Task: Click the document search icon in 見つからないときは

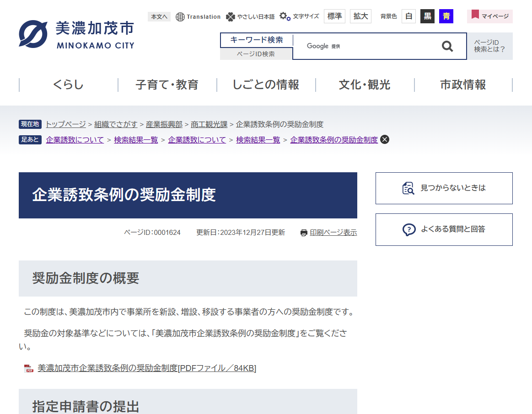Action: click(x=408, y=188)
